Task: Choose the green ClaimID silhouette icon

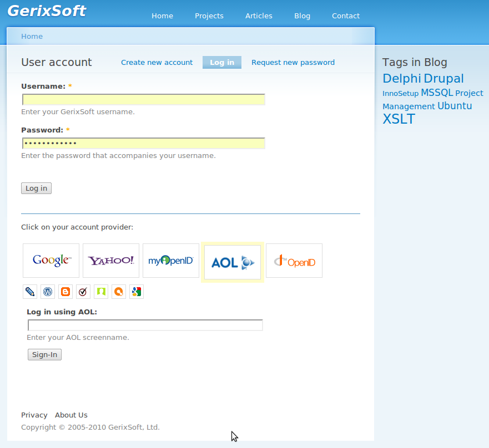Action: point(101,292)
